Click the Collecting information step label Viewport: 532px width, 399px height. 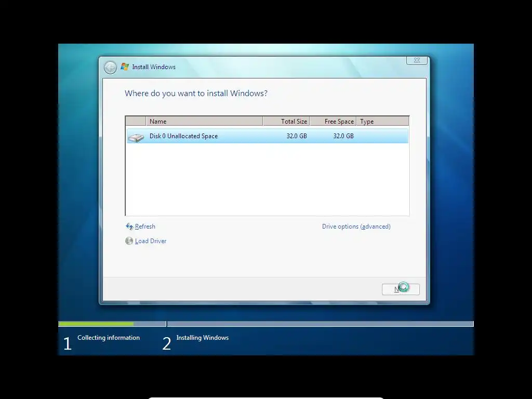[109, 338]
